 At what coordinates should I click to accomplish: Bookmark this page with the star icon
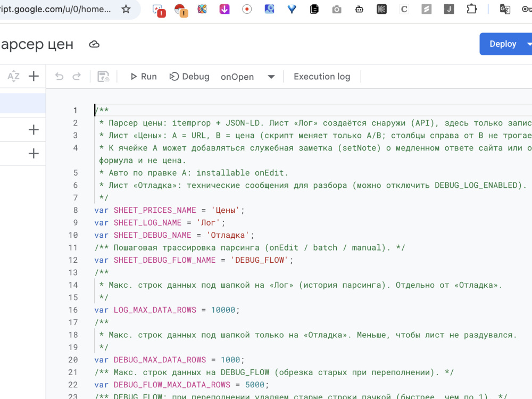click(x=126, y=9)
